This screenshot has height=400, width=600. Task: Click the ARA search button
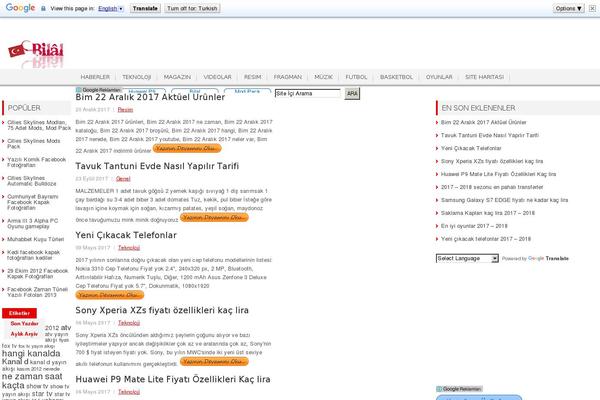click(x=352, y=93)
